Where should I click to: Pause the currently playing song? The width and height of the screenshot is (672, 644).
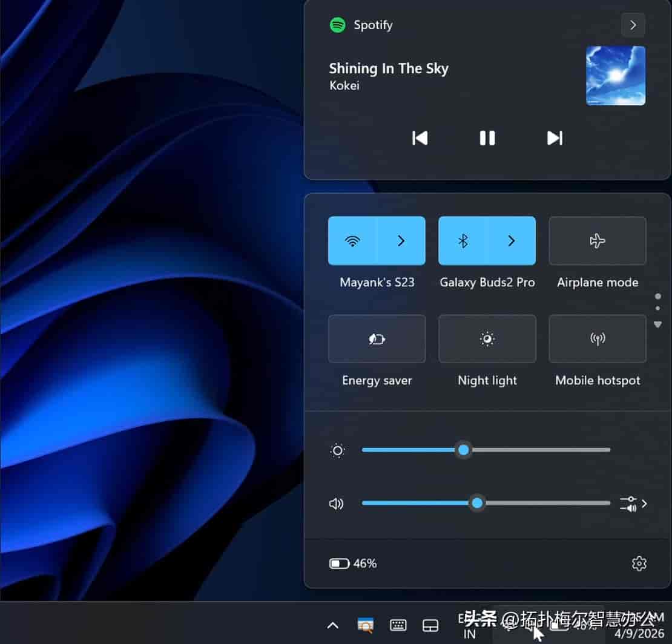tap(487, 138)
